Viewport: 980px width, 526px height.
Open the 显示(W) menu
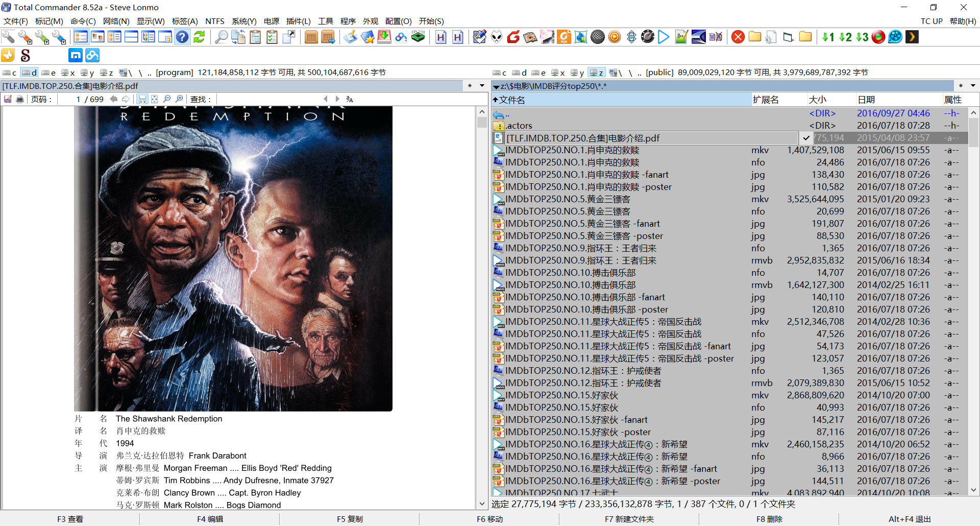pyautogui.click(x=151, y=21)
